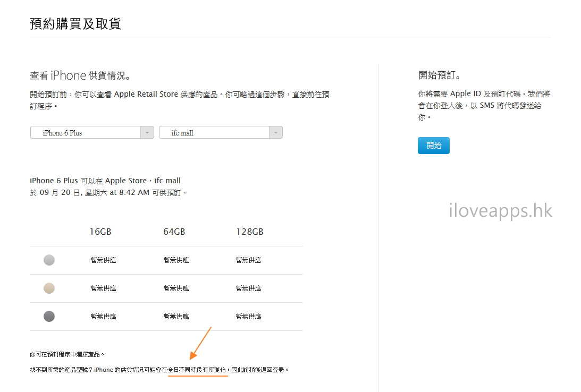Click the iPhone 6 Plus 可以在 Apple Store line
581x392 pixels.
click(x=105, y=181)
